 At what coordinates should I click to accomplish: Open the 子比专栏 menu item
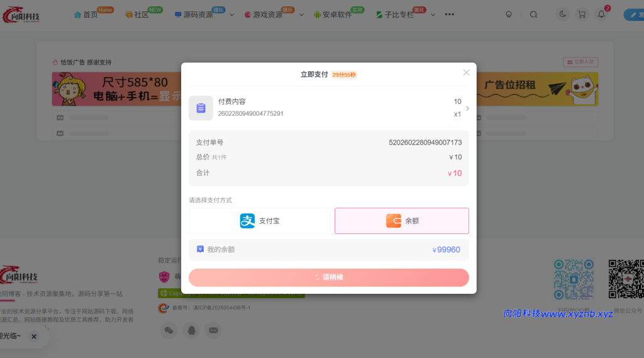395,15
